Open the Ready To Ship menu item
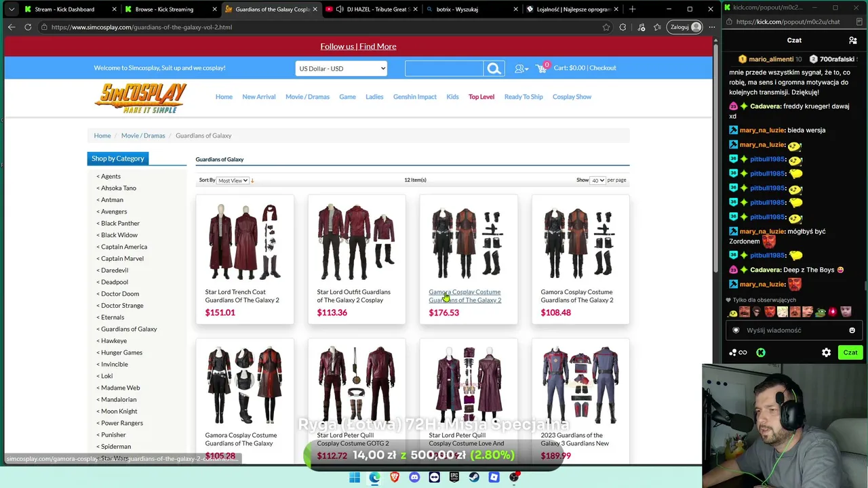 click(x=524, y=97)
